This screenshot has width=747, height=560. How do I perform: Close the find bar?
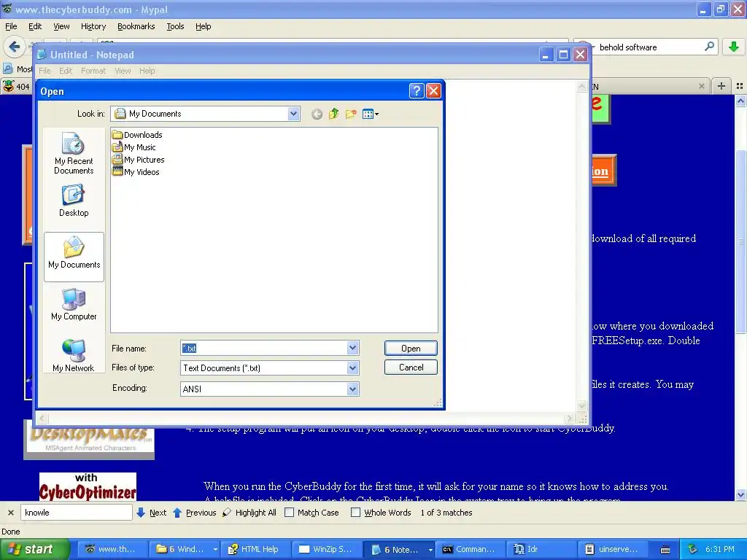10,513
